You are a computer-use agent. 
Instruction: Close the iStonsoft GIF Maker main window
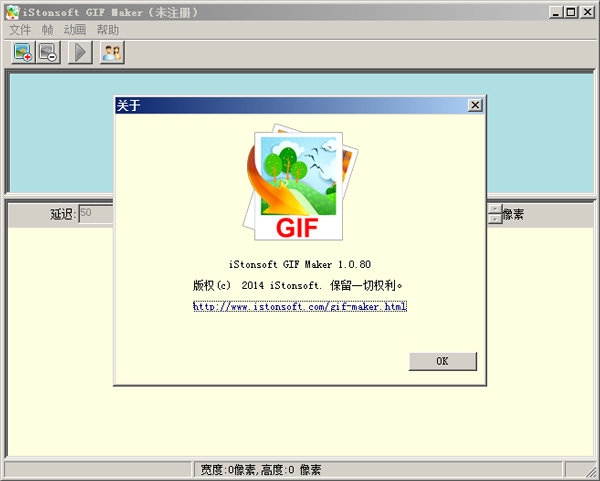coord(587,12)
